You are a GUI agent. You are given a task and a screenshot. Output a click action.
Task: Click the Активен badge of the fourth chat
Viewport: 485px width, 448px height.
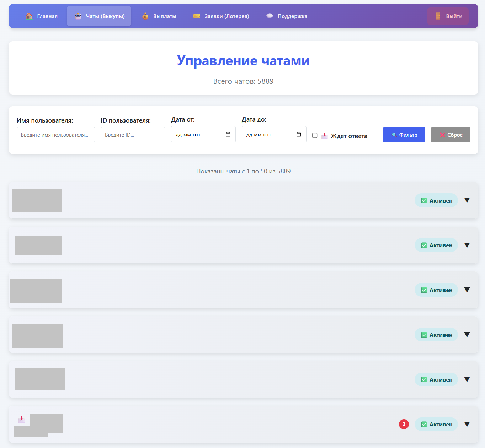click(436, 335)
